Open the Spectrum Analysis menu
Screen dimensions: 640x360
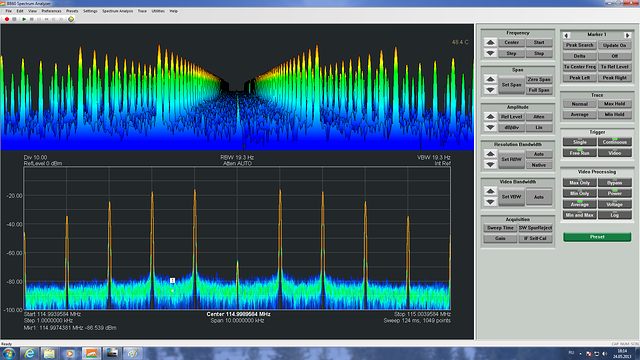(x=117, y=11)
